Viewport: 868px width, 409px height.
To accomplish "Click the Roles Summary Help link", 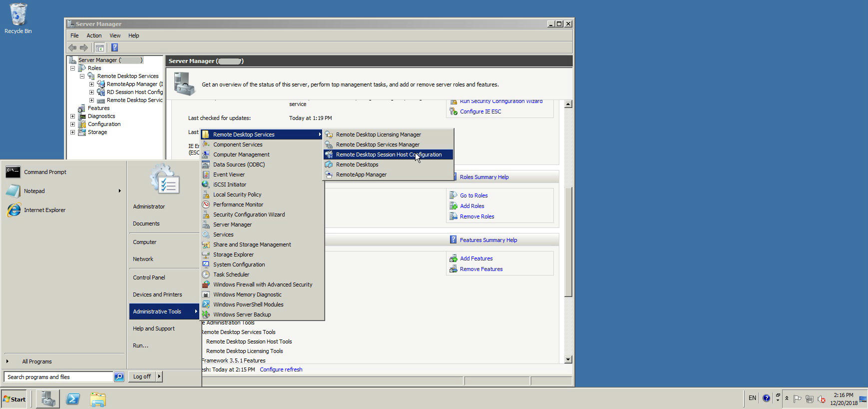I will (x=484, y=177).
